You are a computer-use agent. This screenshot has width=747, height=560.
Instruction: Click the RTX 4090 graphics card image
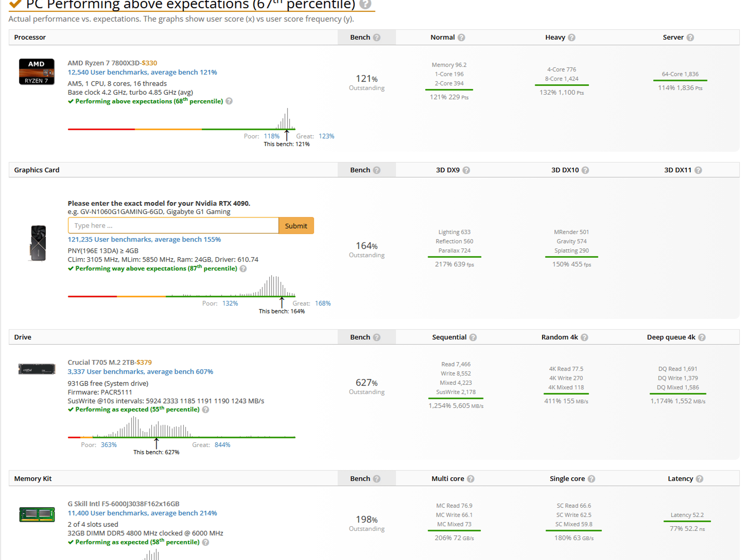tap(38, 243)
